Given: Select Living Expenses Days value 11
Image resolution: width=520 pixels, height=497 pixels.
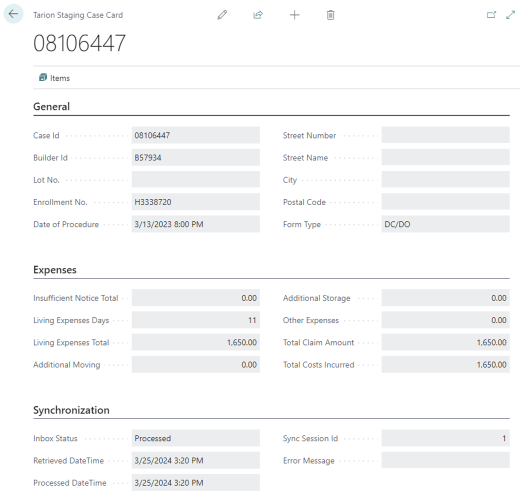Looking at the screenshot, I should (x=196, y=320).
